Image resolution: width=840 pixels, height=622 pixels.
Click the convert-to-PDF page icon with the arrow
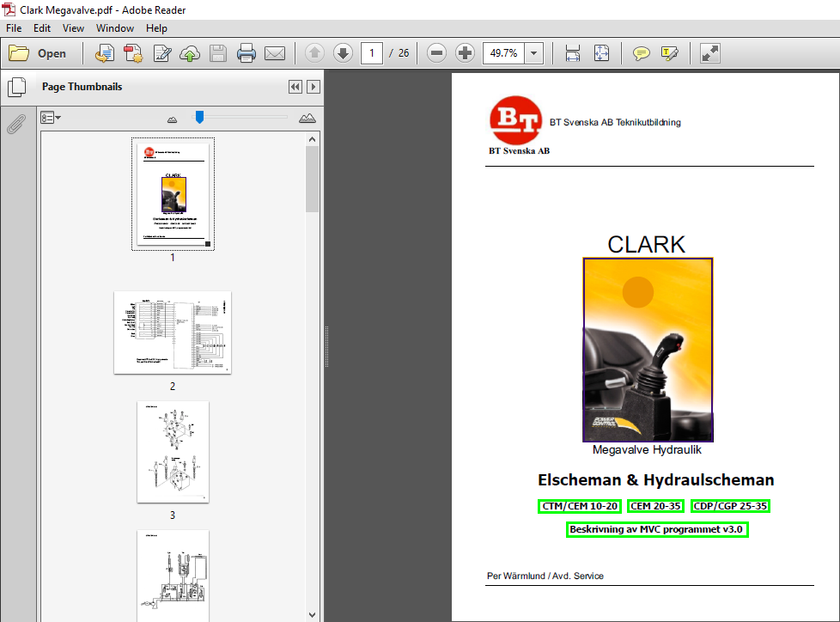pos(105,53)
